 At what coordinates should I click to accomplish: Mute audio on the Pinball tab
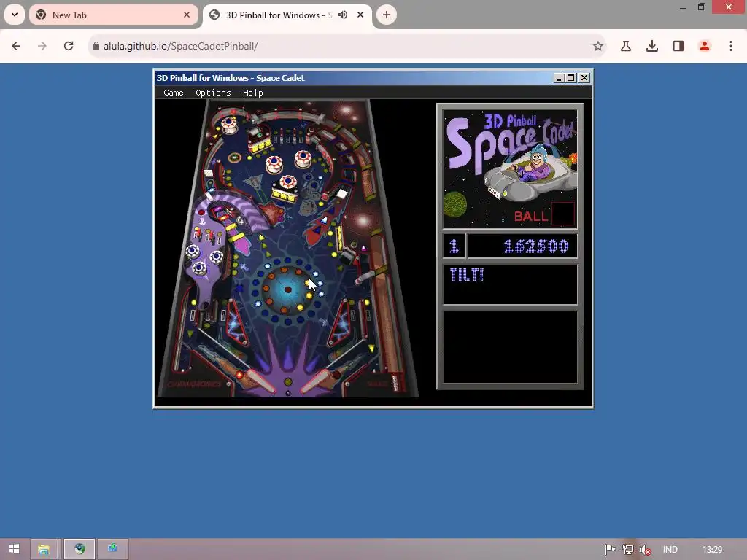343,15
